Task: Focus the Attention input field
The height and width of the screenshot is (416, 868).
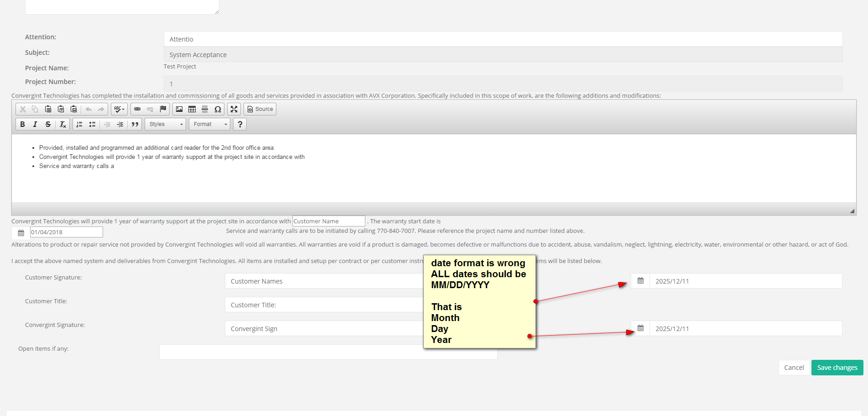Action: coord(503,39)
